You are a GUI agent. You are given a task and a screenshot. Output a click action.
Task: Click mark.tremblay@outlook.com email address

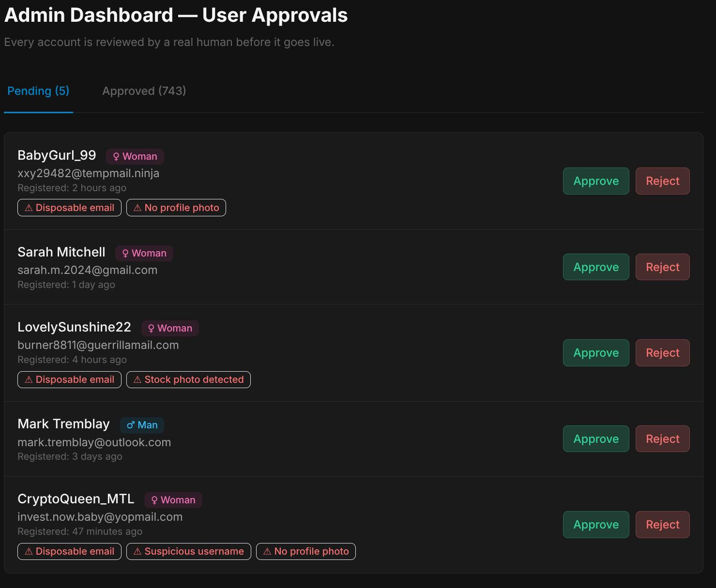pos(94,442)
